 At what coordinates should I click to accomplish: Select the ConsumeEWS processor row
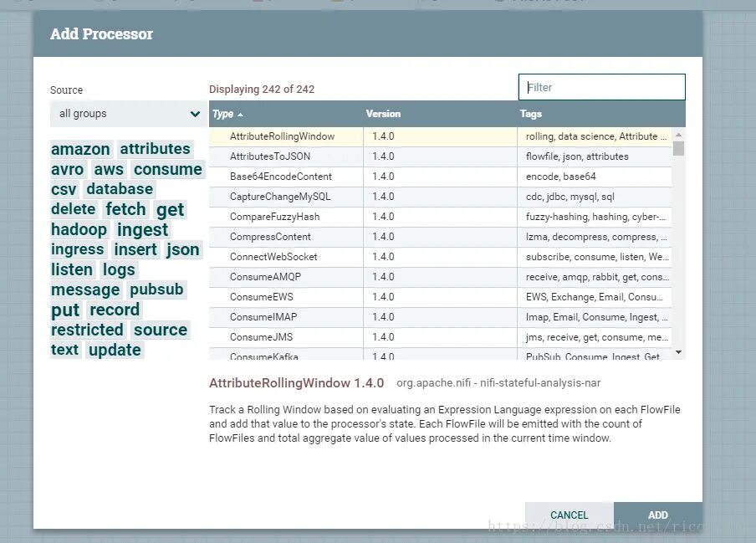440,297
